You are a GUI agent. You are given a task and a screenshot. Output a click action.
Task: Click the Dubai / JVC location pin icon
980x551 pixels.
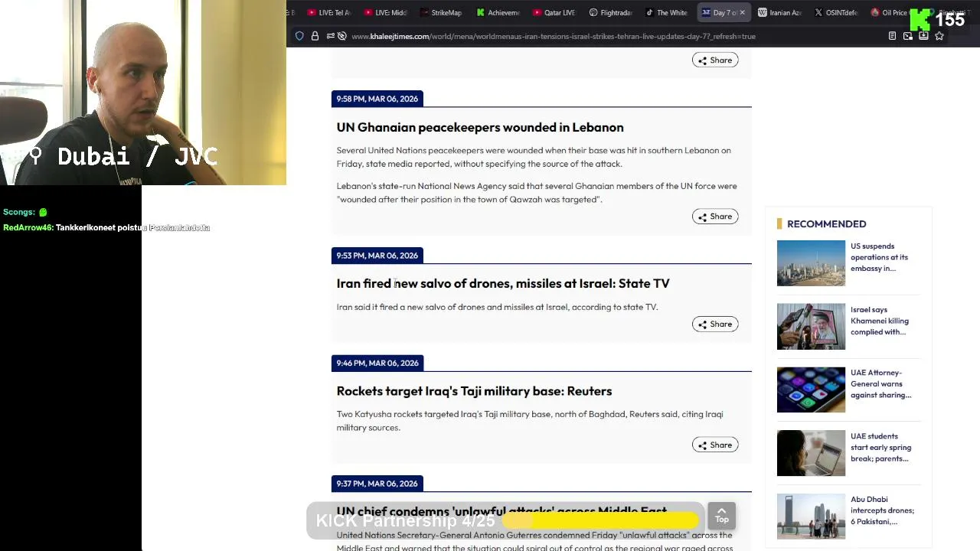pyautogui.click(x=35, y=155)
